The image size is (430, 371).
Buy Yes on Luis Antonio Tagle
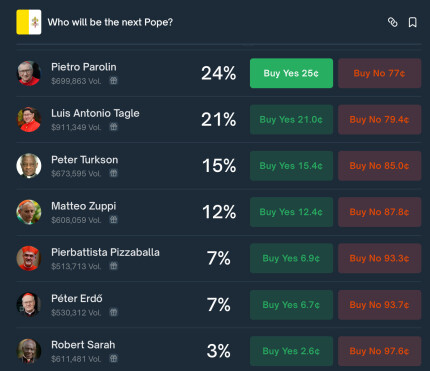coord(291,120)
